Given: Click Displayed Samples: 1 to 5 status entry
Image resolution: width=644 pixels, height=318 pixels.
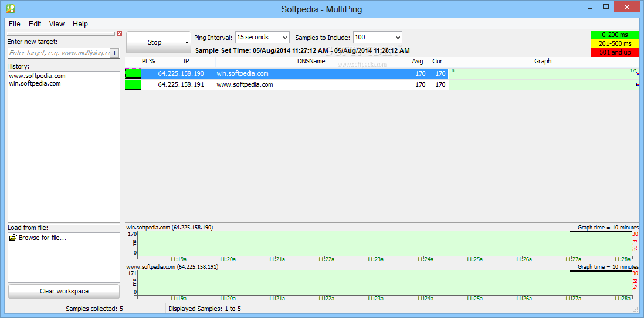Looking at the screenshot, I should tap(205, 309).
